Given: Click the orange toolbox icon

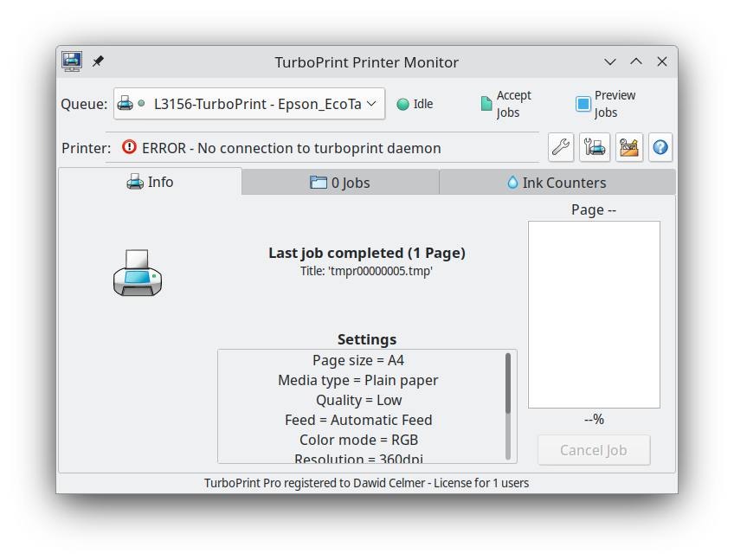Looking at the screenshot, I should (628, 147).
